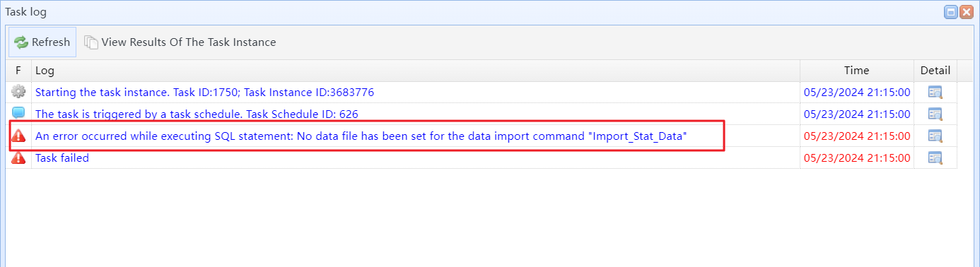Open detail icon for SQL statement error row
The height and width of the screenshot is (267, 980).
pos(935,136)
